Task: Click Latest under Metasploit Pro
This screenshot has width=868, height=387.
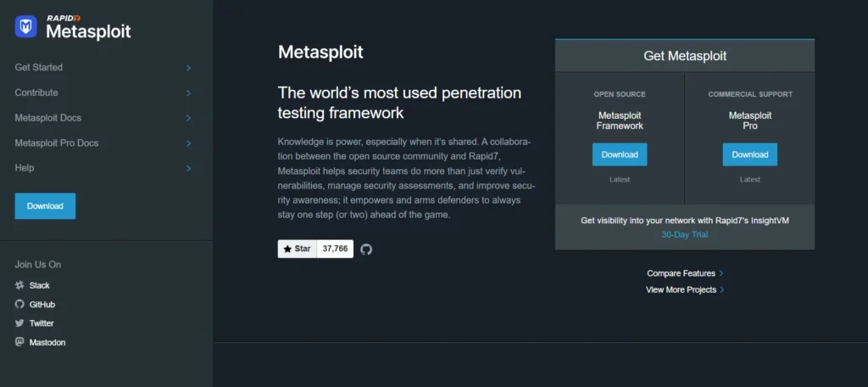Action: 750,180
